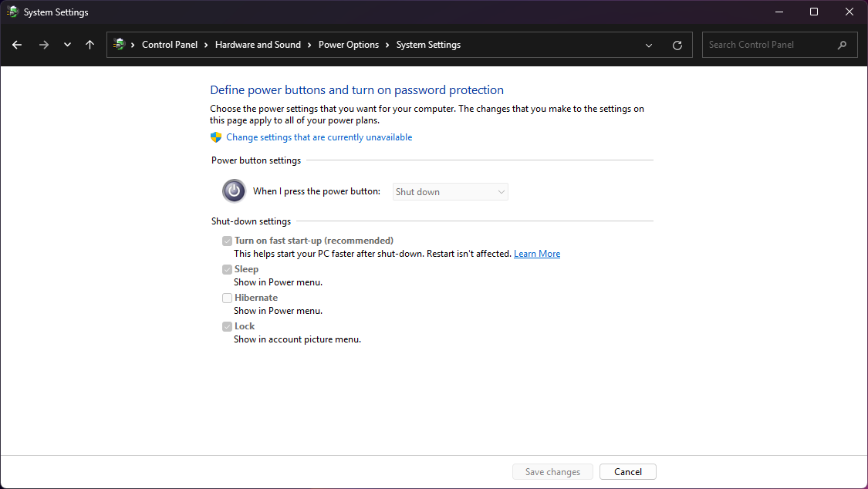
Task: Toggle the Sleep checkbox
Action: click(227, 268)
